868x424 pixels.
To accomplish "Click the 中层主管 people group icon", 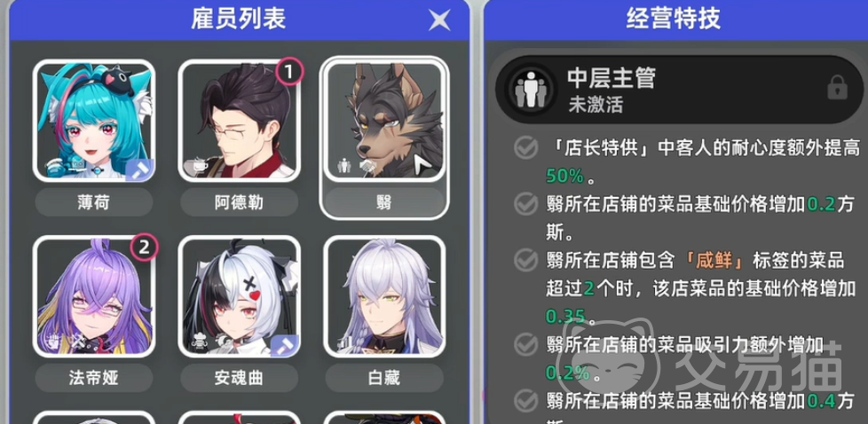I will (x=531, y=89).
